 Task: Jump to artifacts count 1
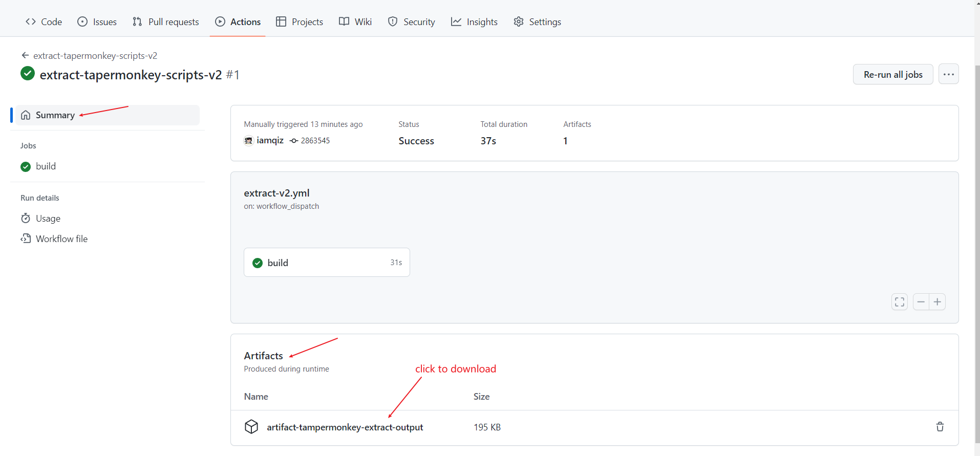[x=565, y=141]
